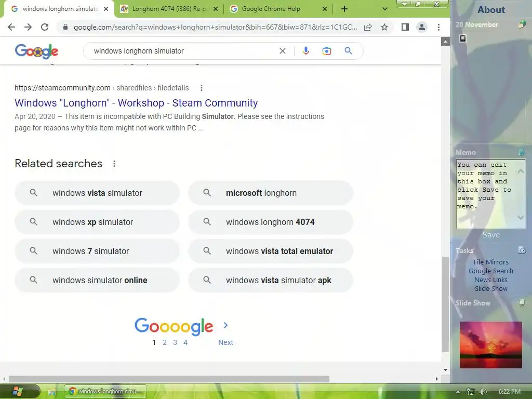Search for windows vista simulator apk
The height and width of the screenshot is (399, 532).
(x=271, y=281)
